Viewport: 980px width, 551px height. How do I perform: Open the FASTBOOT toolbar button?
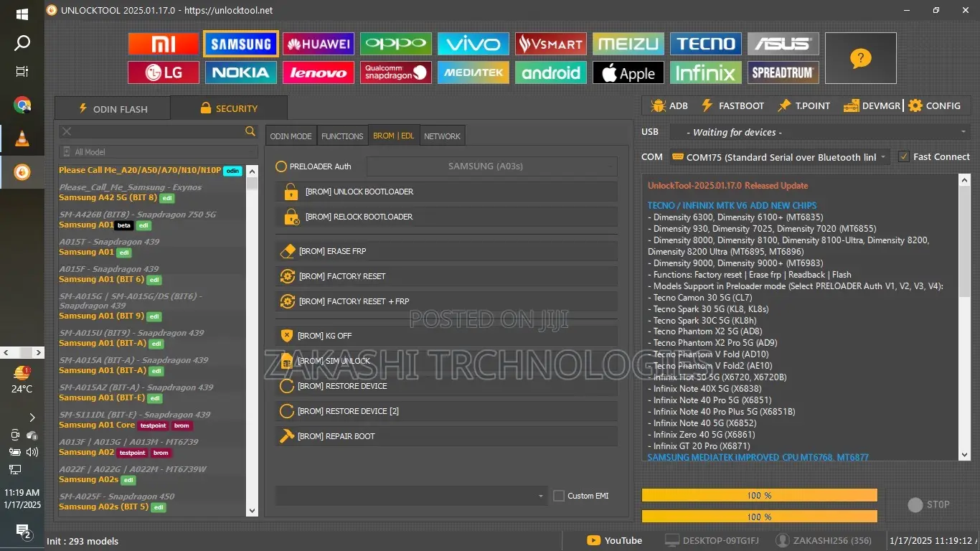coord(732,105)
